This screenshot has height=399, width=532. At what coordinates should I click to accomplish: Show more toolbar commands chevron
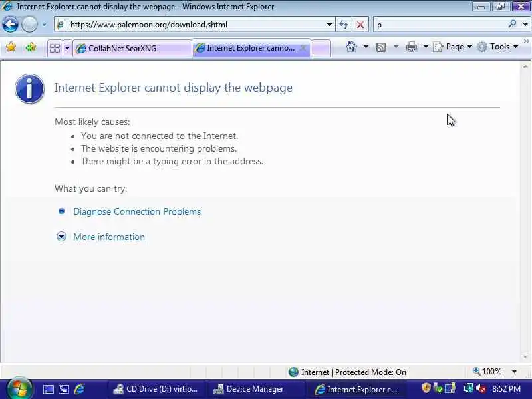526,41
